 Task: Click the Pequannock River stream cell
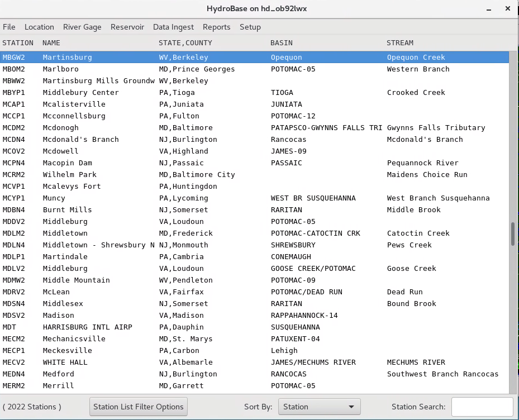(423, 163)
